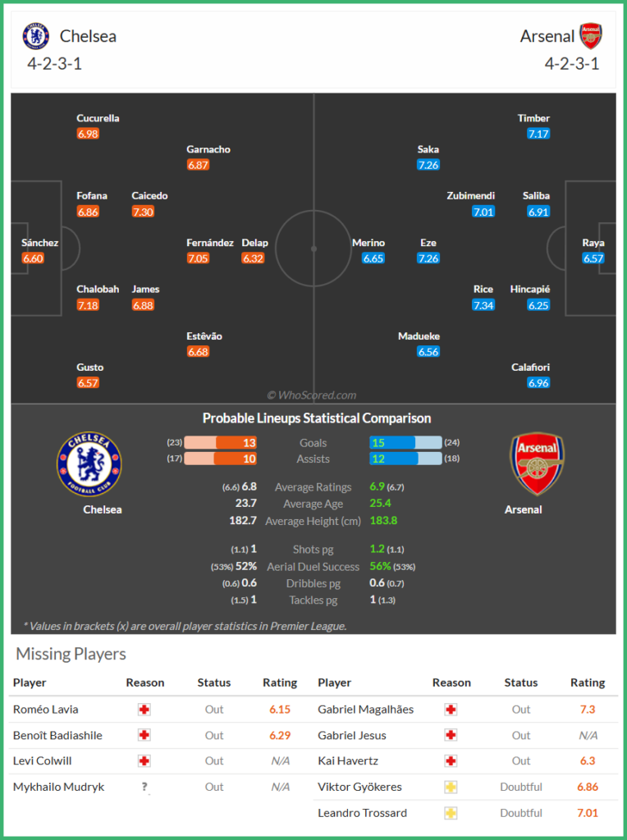Open Cucurella's player name on the pitch
The image size is (627, 840).
click(98, 118)
